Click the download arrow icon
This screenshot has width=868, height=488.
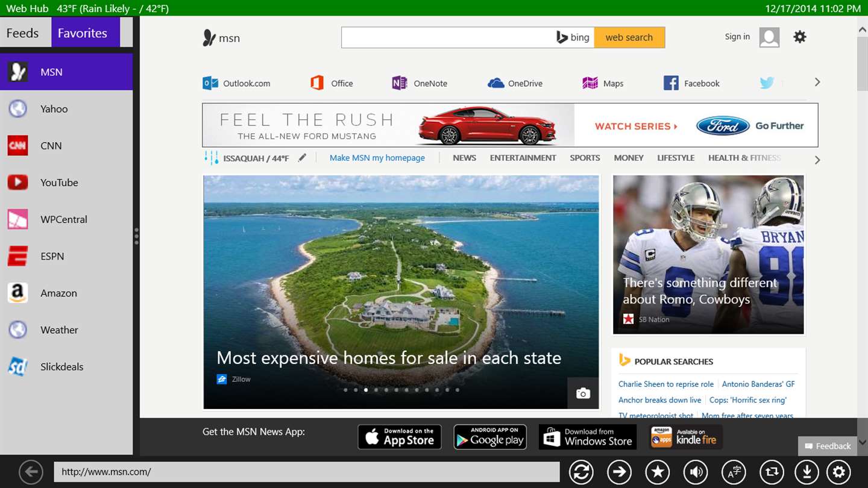[x=806, y=472]
